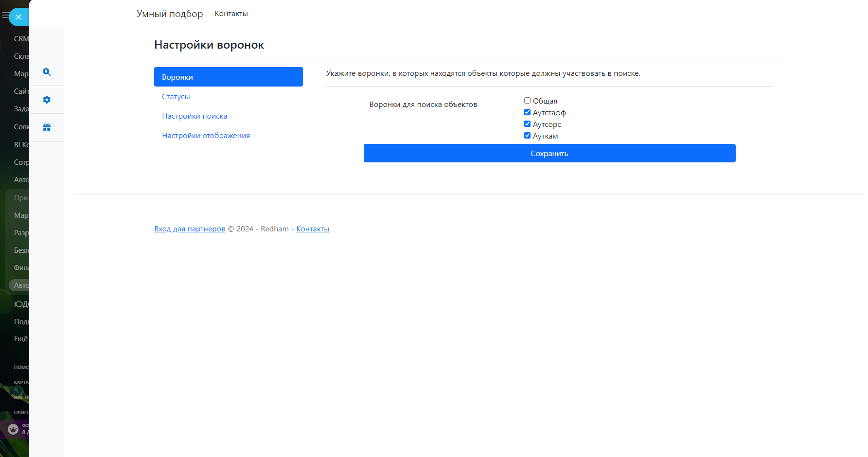Screen dimensions: 868x457
Task: Open Контакты in the top navigation
Action: (231, 14)
